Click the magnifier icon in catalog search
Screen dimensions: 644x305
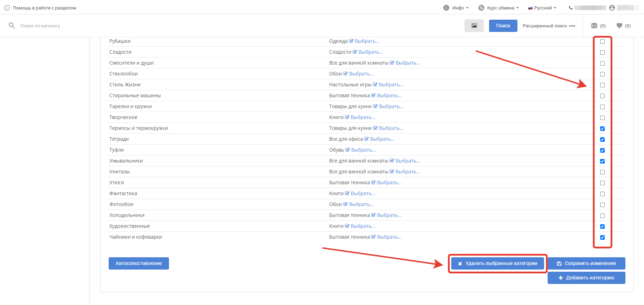(x=12, y=26)
